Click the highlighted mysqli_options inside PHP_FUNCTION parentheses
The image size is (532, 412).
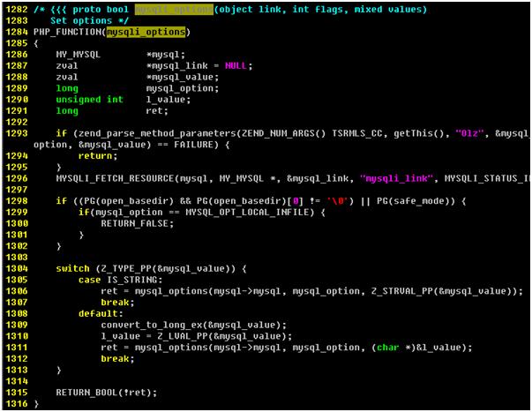point(146,32)
